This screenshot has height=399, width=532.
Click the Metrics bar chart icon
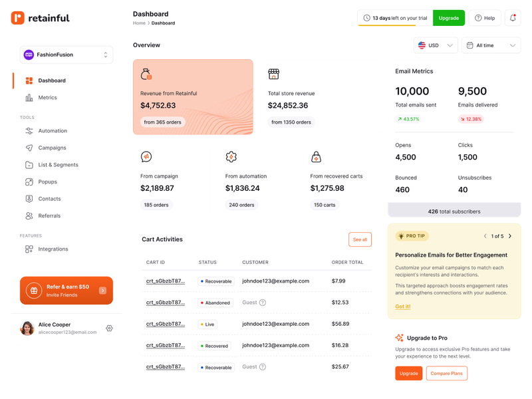(x=29, y=98)
